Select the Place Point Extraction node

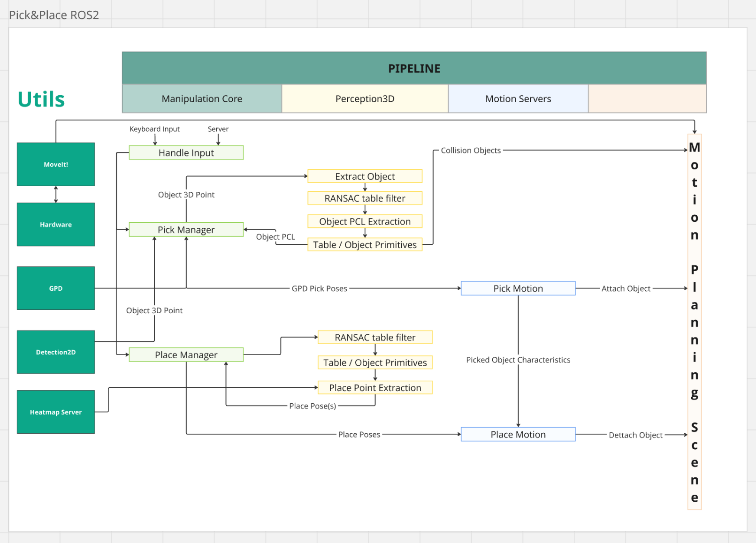click(375, 388)
